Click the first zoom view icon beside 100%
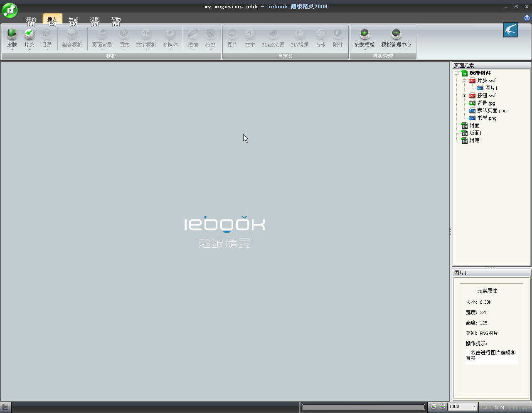532x413 pixels. (433, 407)
